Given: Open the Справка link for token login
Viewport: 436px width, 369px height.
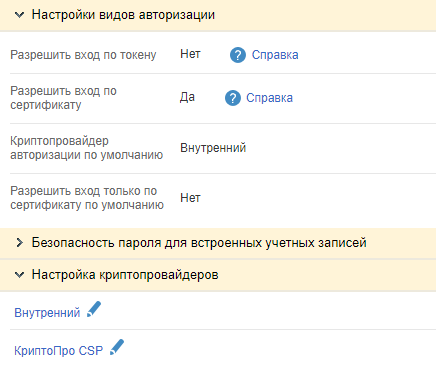Looking at the screenshot, I should point(275,55).
